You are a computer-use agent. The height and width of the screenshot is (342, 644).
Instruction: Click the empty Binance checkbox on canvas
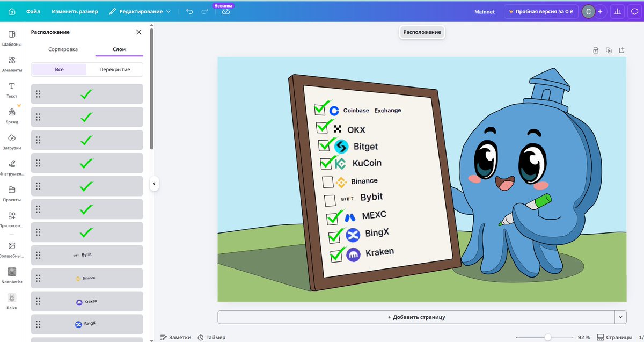328,183
